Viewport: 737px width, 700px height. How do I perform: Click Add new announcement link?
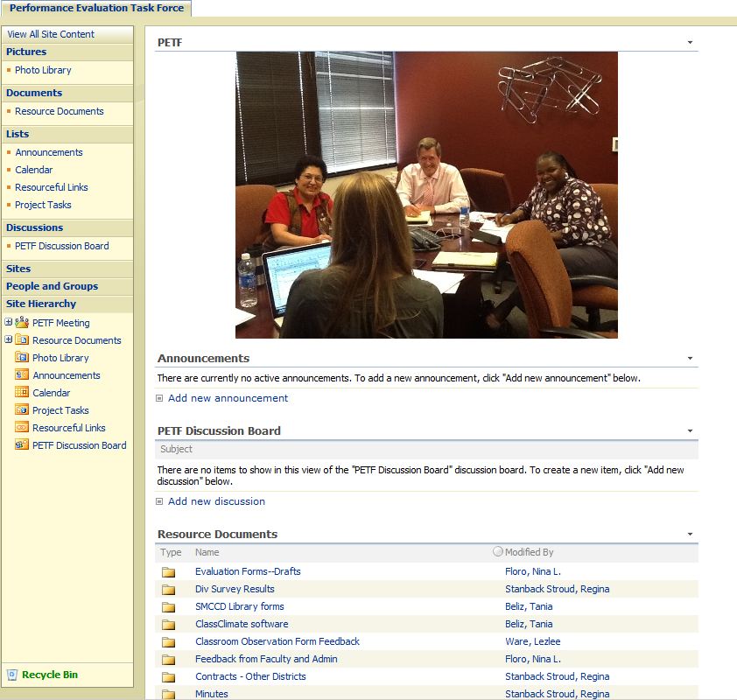tap(228, 398)
